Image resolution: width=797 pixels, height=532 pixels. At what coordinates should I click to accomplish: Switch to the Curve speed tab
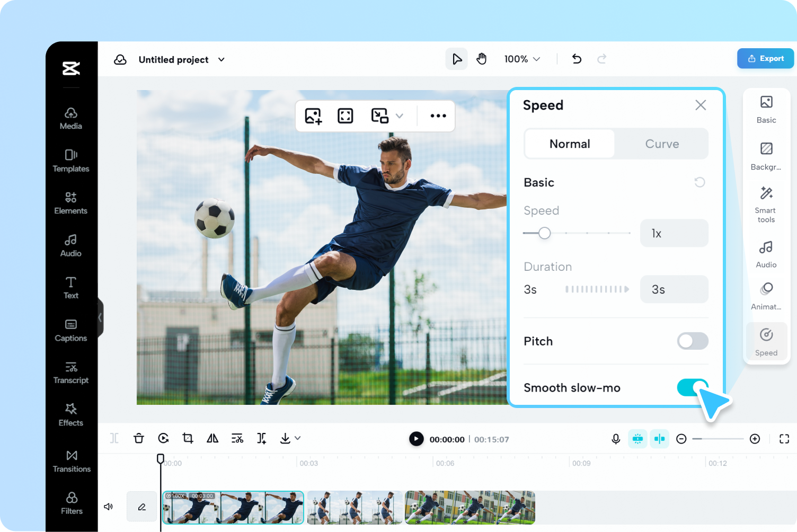coord(662,144)
